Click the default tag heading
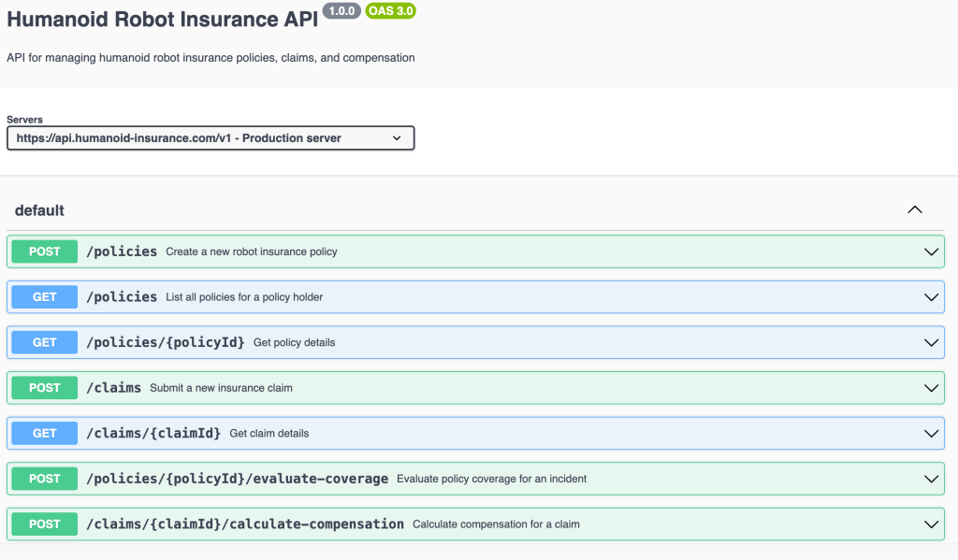958x560 pixels. click(x=39, y=210)
